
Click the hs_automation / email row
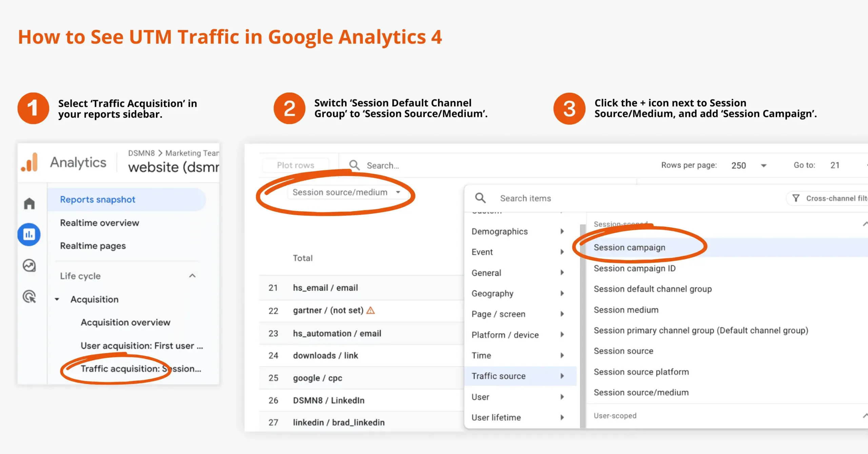(x=361, y=333)
